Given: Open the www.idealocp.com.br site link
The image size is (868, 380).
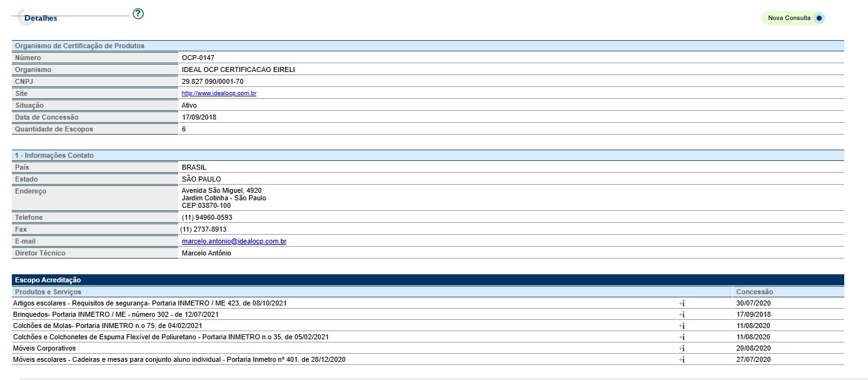Looking at the screenshot, I should [x=219, y=93].
